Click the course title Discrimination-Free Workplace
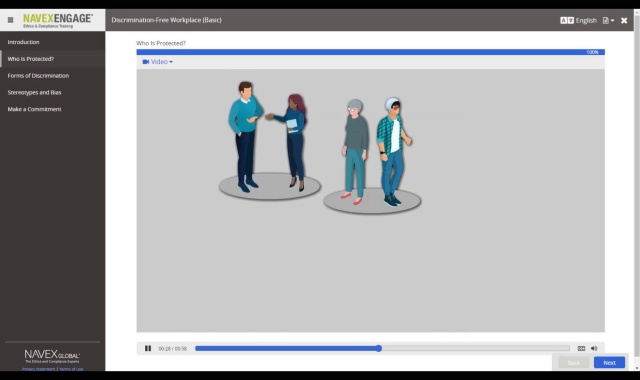 (167, 20)
